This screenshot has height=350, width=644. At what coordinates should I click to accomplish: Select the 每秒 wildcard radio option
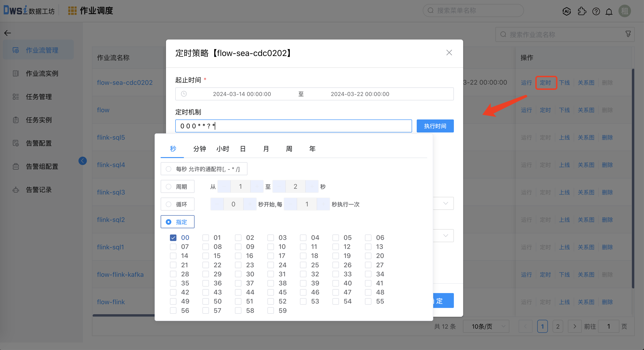169,169
